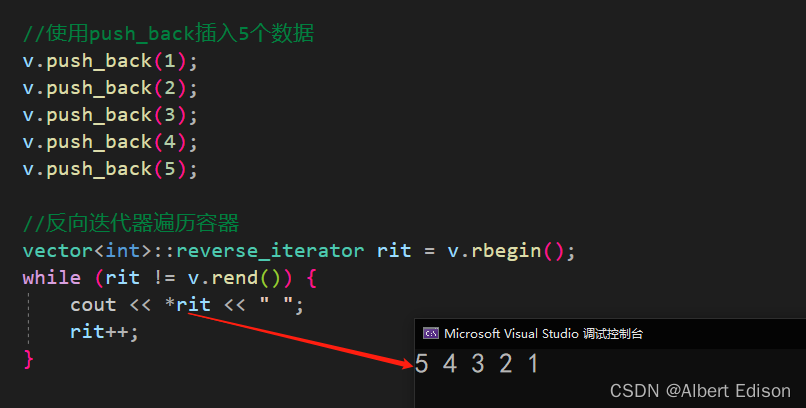Click the CSDN @Albert Edison watermark
Image resolution: width=806 pixels, height=408 pixels.
(700, 390)
